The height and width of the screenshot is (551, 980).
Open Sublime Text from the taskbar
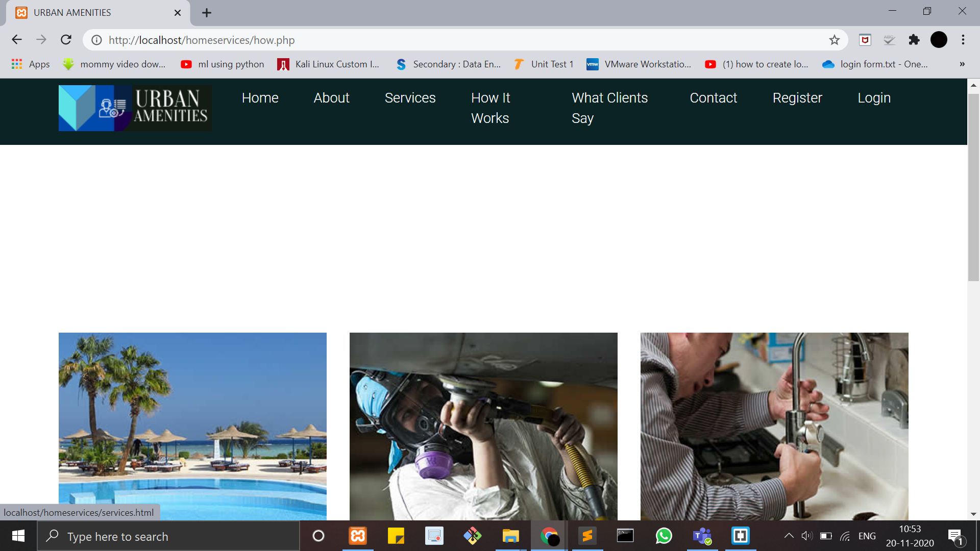[x=587, y=536]
